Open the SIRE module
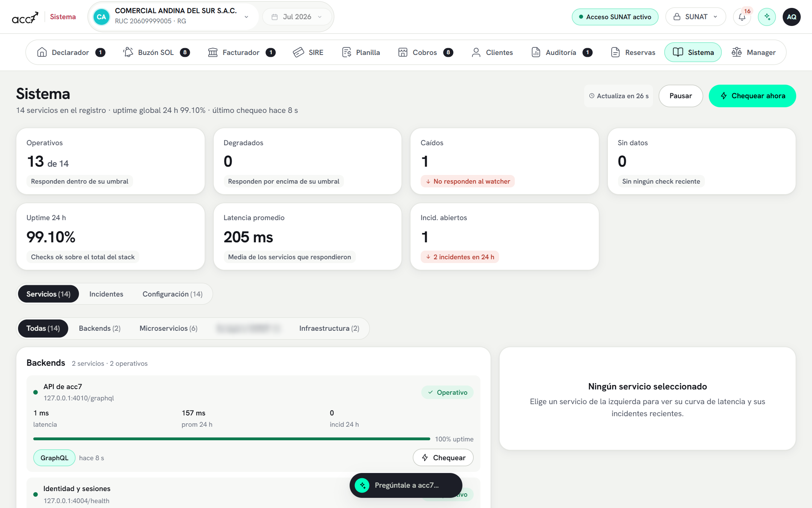This screenshot has height=508, width=812. pos(308,52)
